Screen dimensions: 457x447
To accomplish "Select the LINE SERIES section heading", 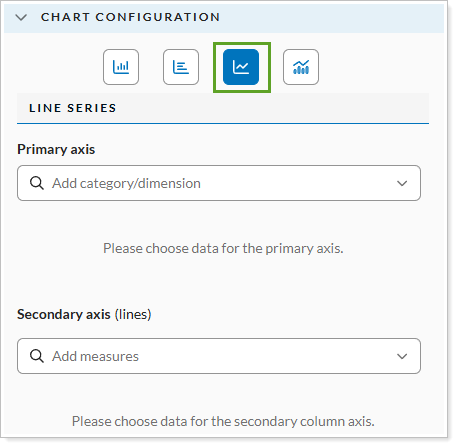I will pyautogui.click(x=73, y=108).
